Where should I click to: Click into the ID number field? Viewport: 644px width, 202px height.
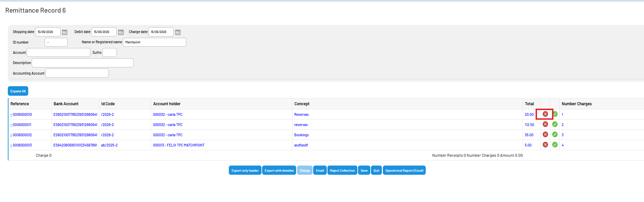tap(56, 42)
